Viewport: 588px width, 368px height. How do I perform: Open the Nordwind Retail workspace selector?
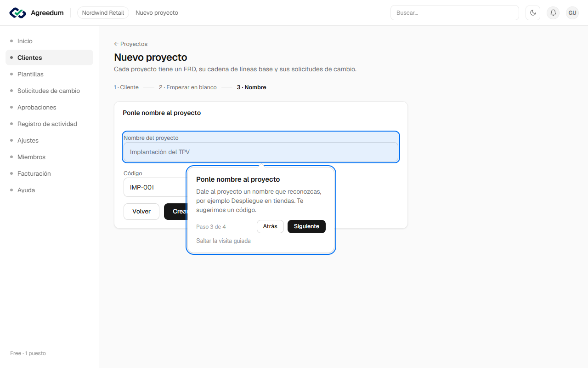pyautogui.click(x=103, y=13)
